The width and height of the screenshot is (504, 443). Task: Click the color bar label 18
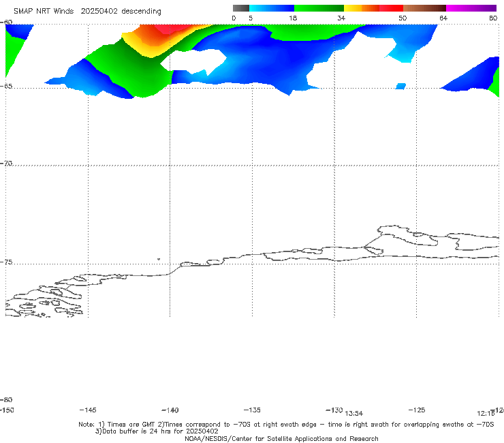pos(293,18)
